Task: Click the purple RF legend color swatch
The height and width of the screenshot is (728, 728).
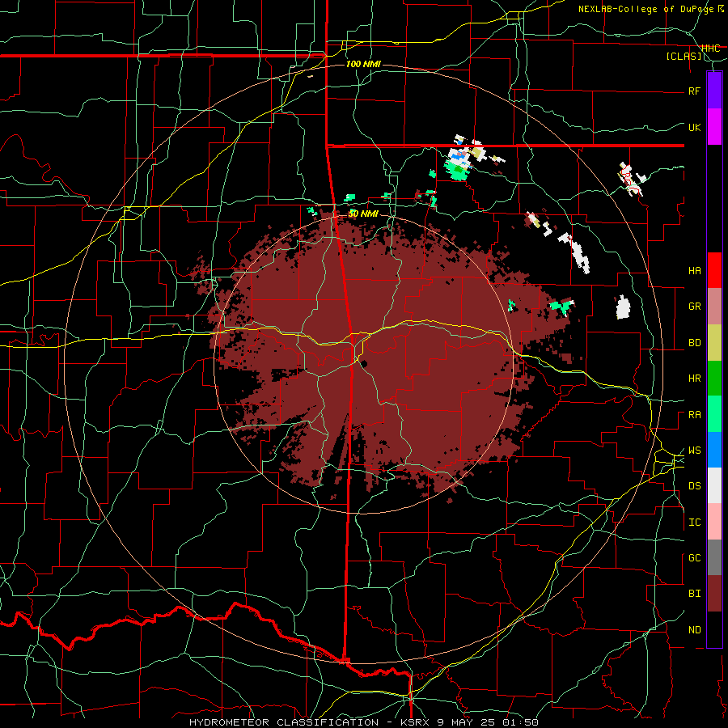Action: (714, 90)
